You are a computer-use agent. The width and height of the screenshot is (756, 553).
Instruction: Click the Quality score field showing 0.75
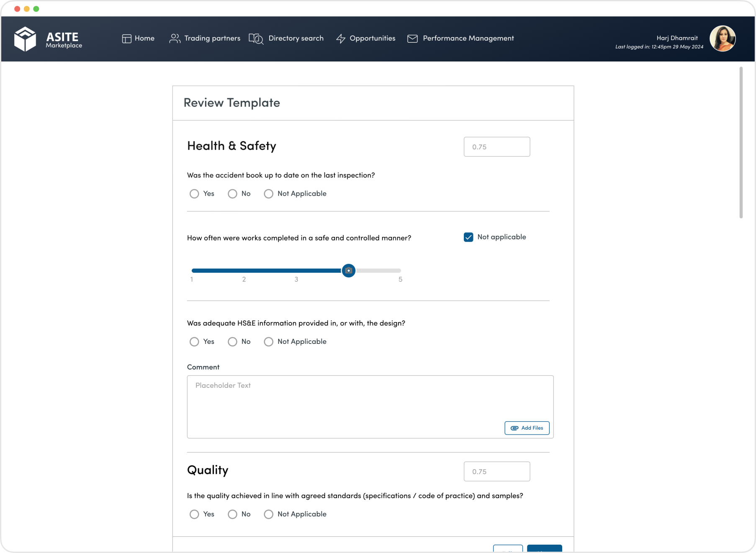(496, 471)
